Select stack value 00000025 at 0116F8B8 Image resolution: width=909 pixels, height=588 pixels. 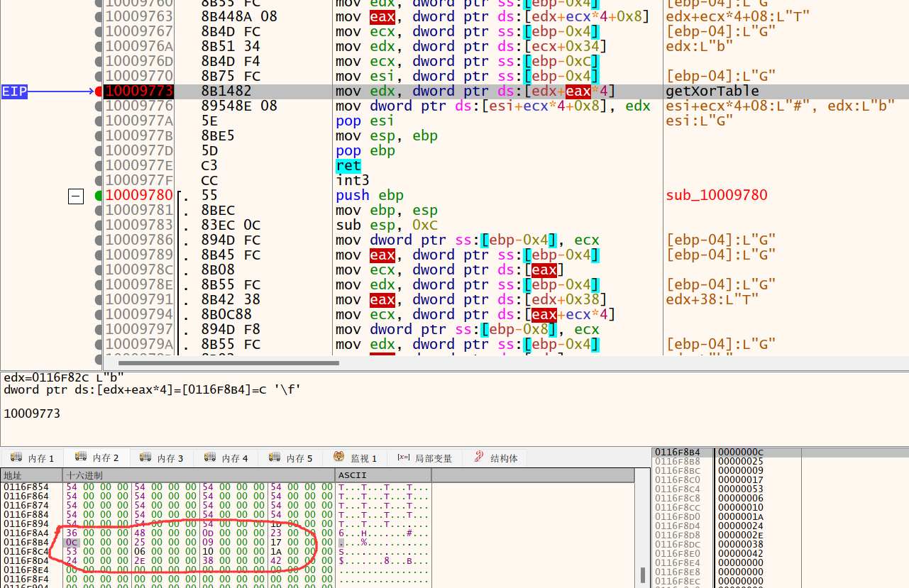tap(741, 461)
